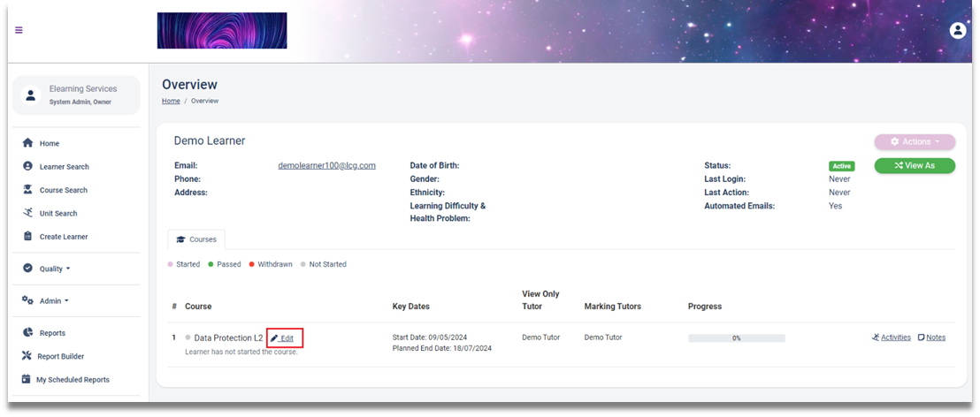Click the Learner has not started note
Screen dimensions: 980x417
coord(241,353)
